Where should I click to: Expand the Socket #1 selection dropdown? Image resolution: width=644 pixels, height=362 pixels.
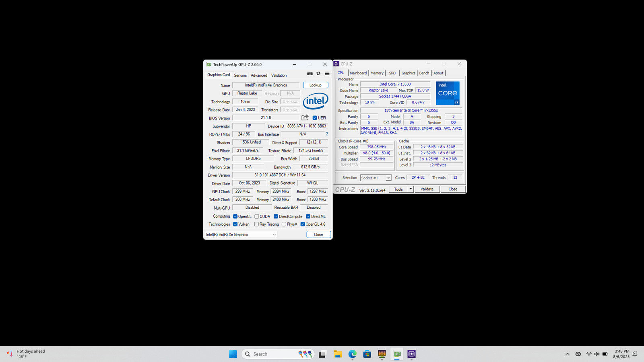point(388,178)
